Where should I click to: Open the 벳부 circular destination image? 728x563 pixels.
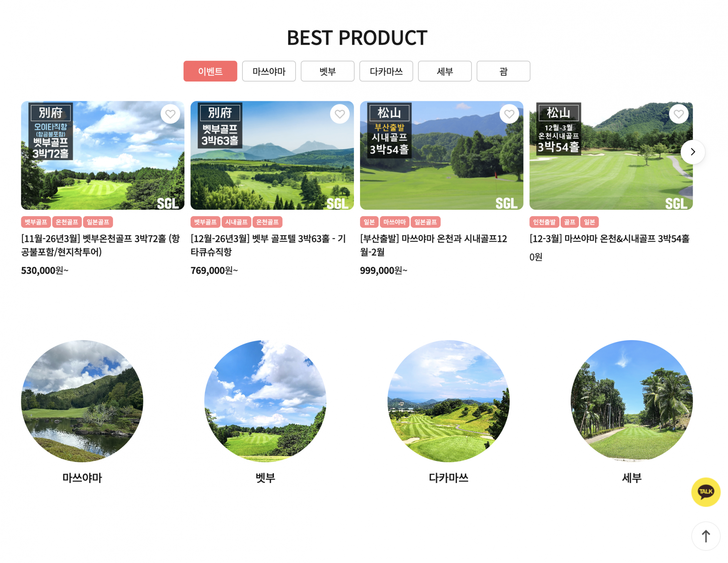265,401
